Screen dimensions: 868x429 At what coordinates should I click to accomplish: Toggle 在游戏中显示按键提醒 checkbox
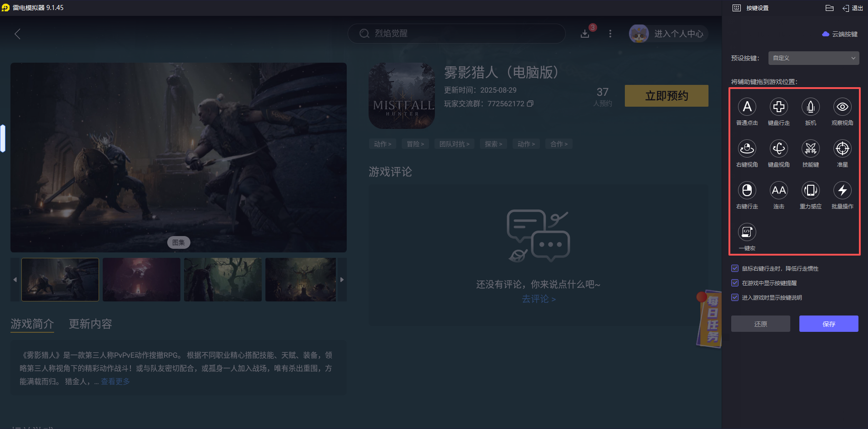[735, 283]
